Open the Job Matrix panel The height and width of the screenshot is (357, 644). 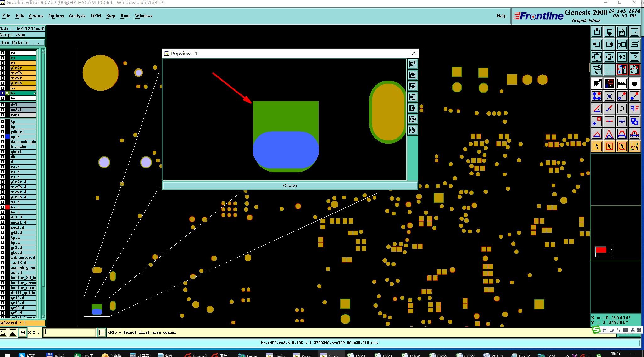pyautogui.click(x=22, y=43)
